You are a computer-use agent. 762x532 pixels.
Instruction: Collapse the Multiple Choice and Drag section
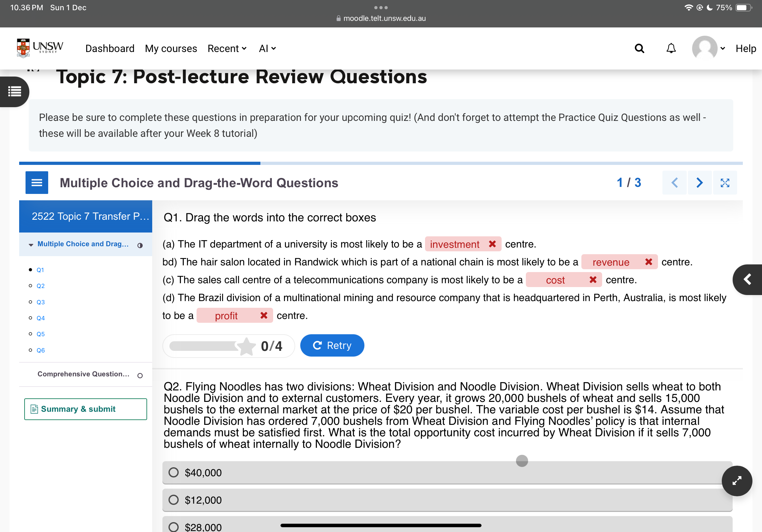[31, 245]
